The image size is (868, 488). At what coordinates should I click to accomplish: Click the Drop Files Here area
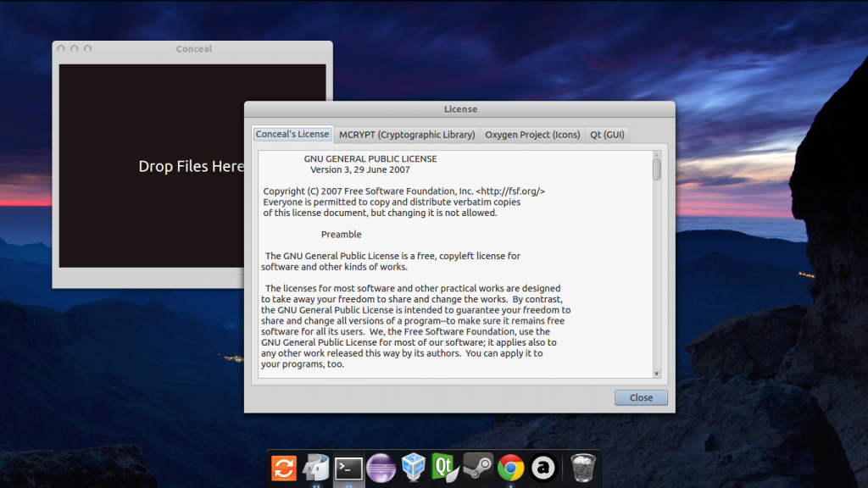coord(192,167)
